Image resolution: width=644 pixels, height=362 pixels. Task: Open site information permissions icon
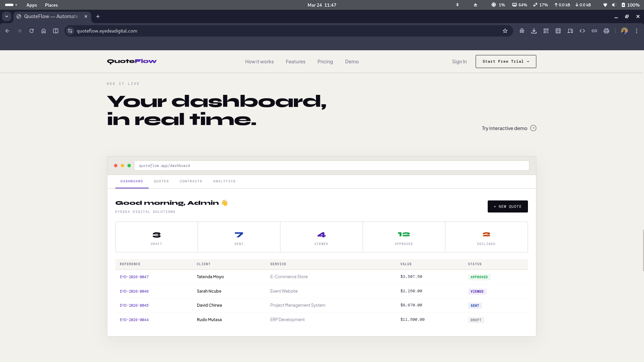(x=70, y=31)
